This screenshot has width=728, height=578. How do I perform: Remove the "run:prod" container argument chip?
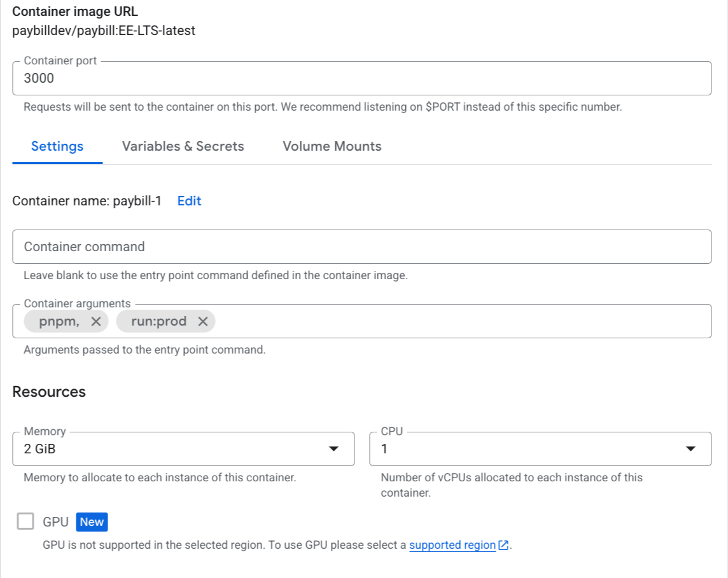click(202, 321)
